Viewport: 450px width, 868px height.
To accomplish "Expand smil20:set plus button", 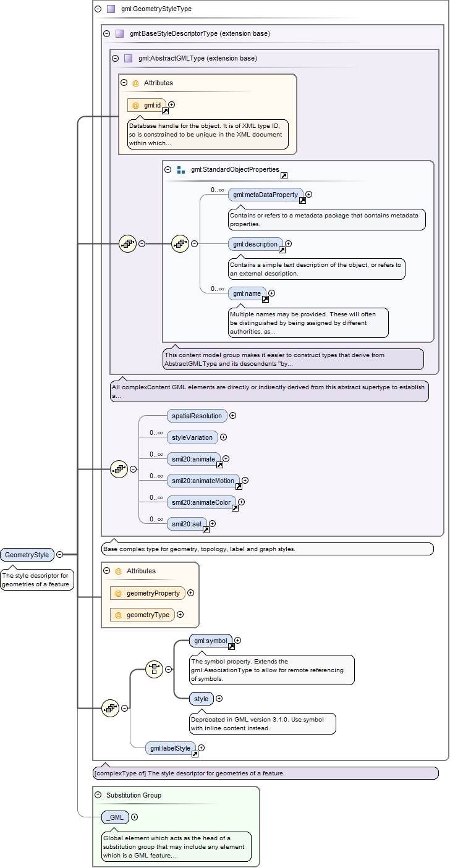I will click(211, 524).
